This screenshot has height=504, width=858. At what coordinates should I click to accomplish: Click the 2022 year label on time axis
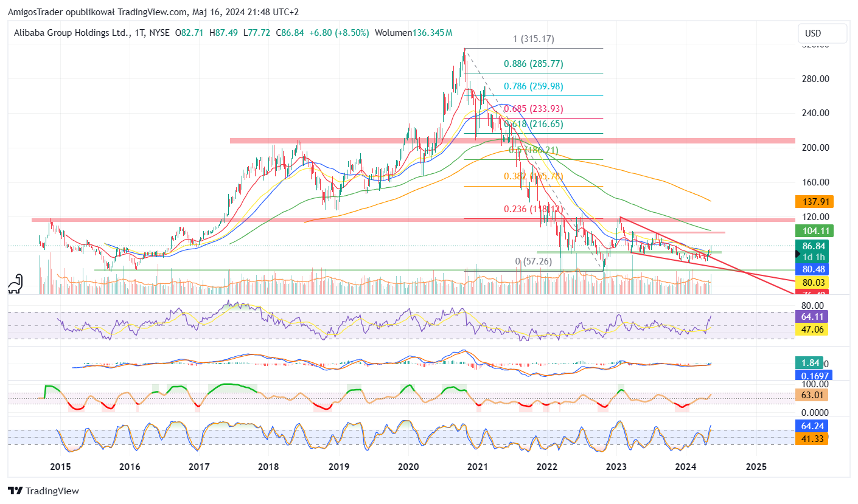point(547,467)
